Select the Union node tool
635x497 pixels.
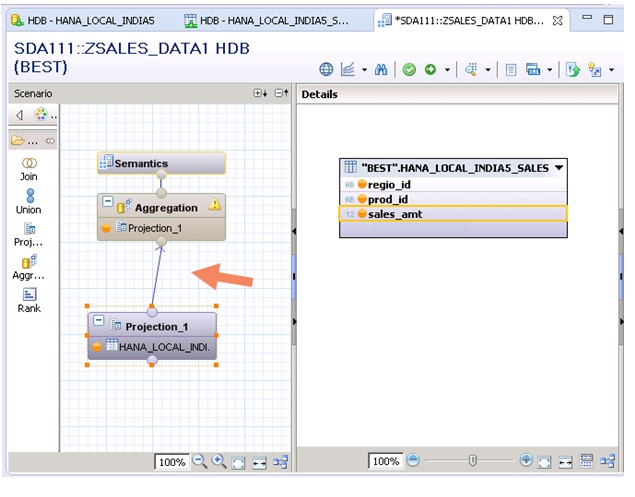[29, 201]
